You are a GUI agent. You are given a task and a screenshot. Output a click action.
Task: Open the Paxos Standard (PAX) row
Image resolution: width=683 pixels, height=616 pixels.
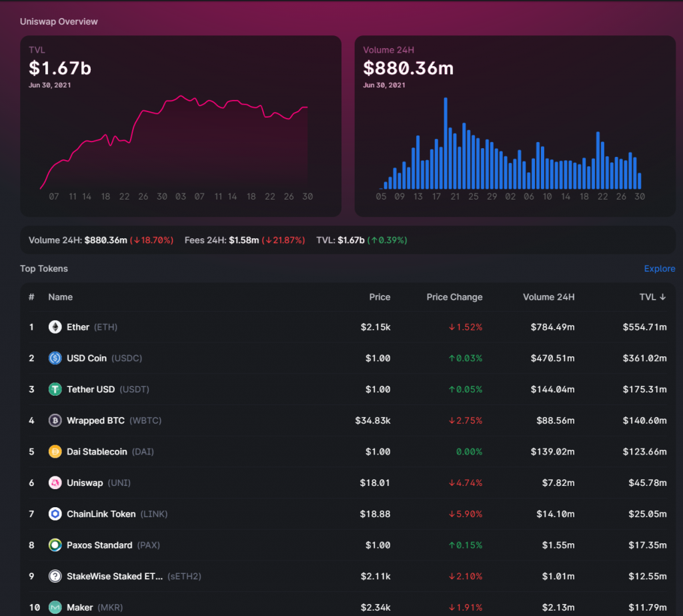click(x=348, y=545)
